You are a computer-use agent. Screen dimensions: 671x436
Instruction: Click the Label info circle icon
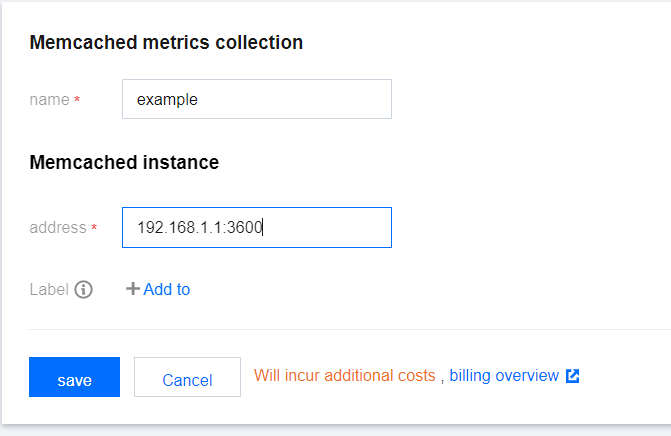tap(84, 290)
